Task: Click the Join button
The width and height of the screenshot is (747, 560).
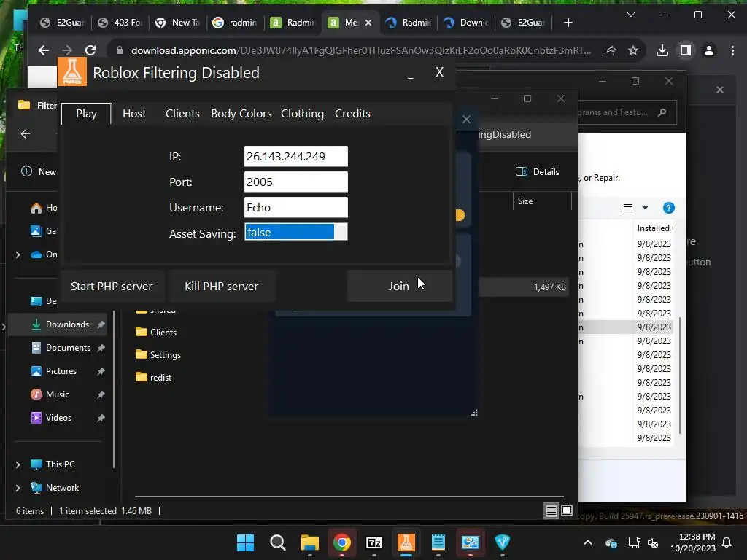Action: tap(399, 286)
